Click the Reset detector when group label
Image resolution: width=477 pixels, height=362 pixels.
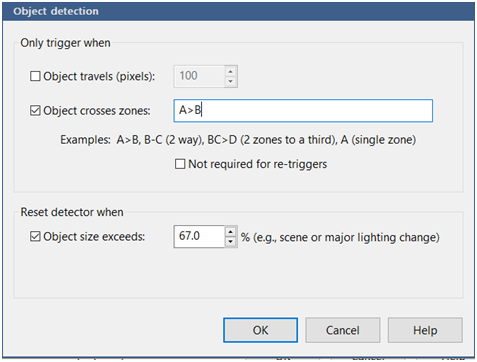pos(72,212)
